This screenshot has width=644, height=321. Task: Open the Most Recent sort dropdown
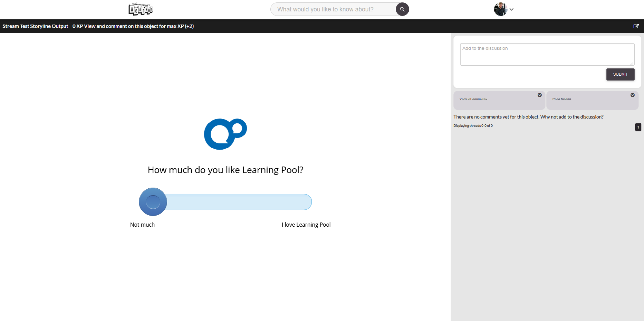(x=592, y=100)
